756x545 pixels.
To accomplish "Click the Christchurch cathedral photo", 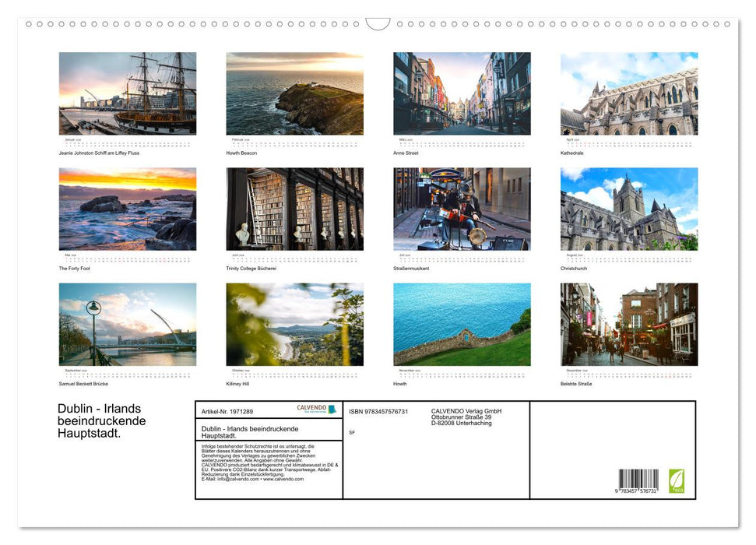I will [x=628, y=208].
